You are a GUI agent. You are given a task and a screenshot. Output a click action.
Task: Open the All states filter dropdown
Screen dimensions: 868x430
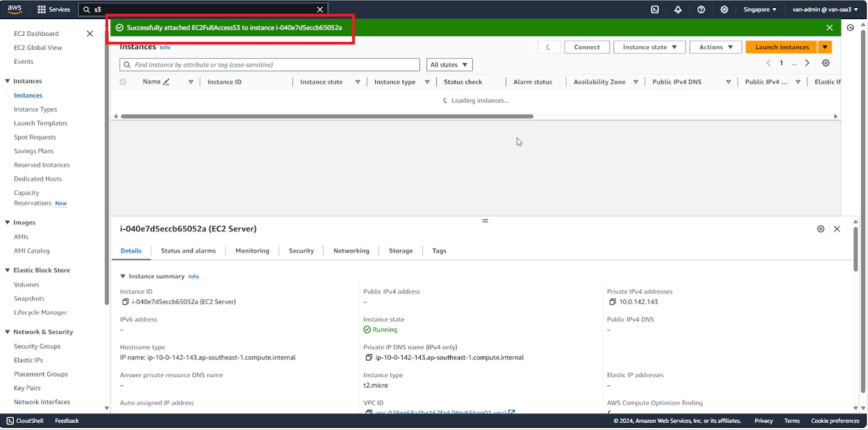coord(449,65)
